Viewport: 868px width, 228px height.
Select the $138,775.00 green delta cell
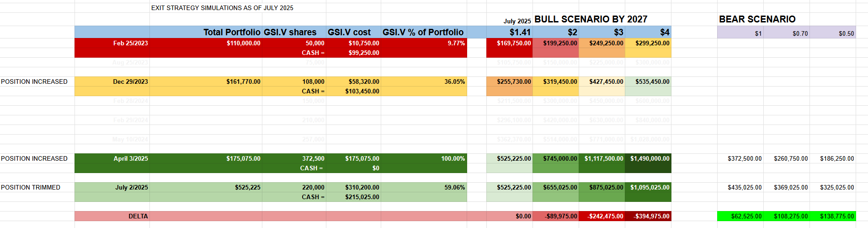[x=833, y=216]
